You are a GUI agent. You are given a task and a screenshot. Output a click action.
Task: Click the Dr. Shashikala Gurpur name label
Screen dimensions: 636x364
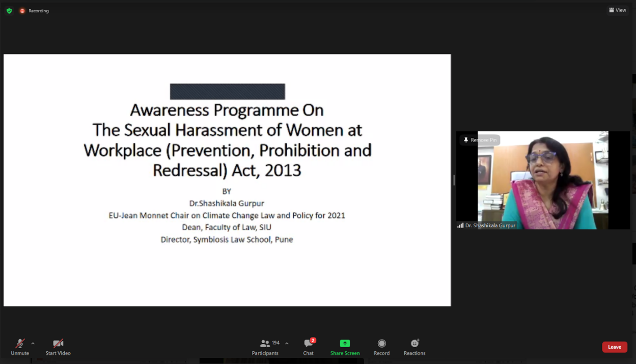490,225
